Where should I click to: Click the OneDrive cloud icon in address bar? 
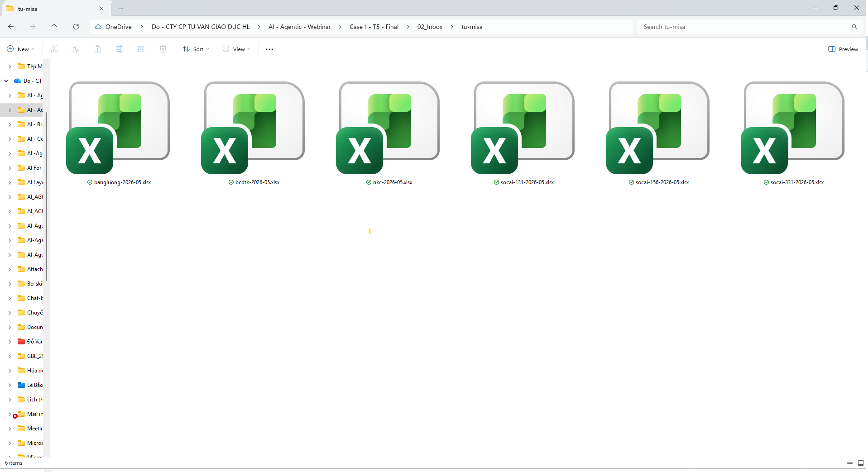[98, 27]
